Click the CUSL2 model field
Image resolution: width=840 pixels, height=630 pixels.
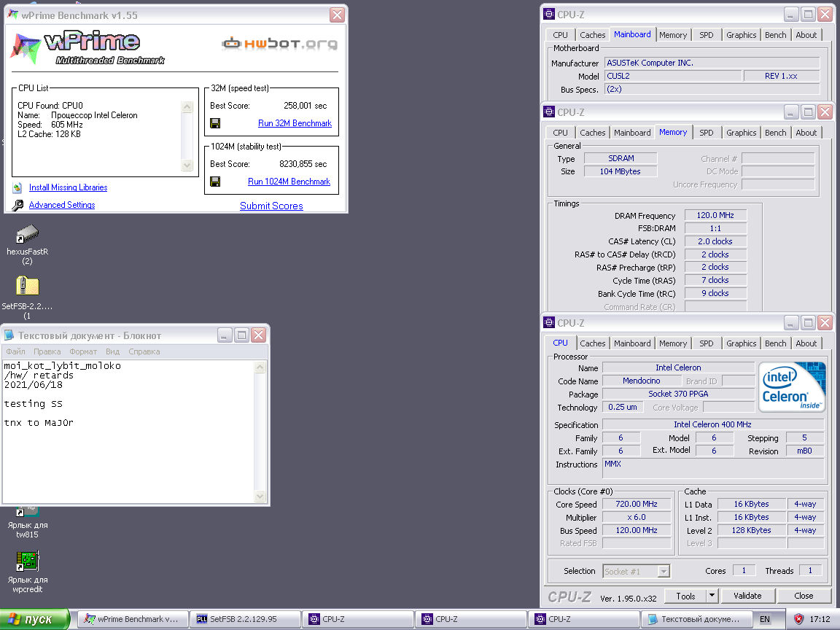tap(673, 76)
